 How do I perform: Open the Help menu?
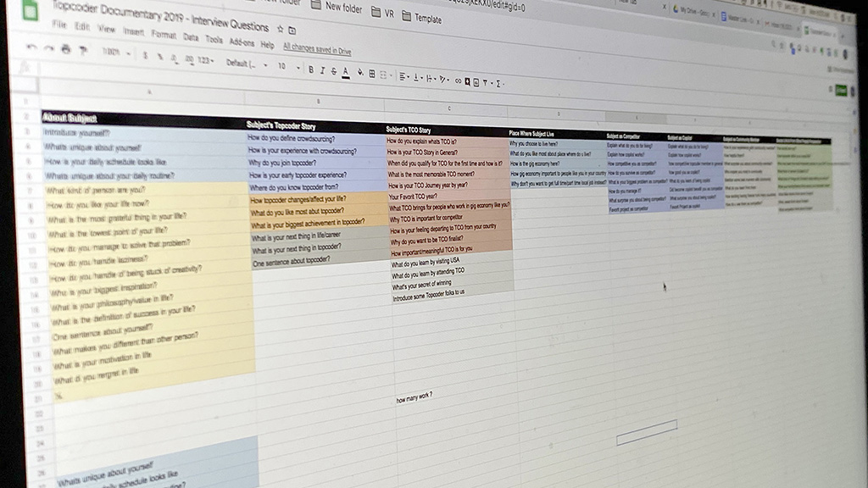267,44
